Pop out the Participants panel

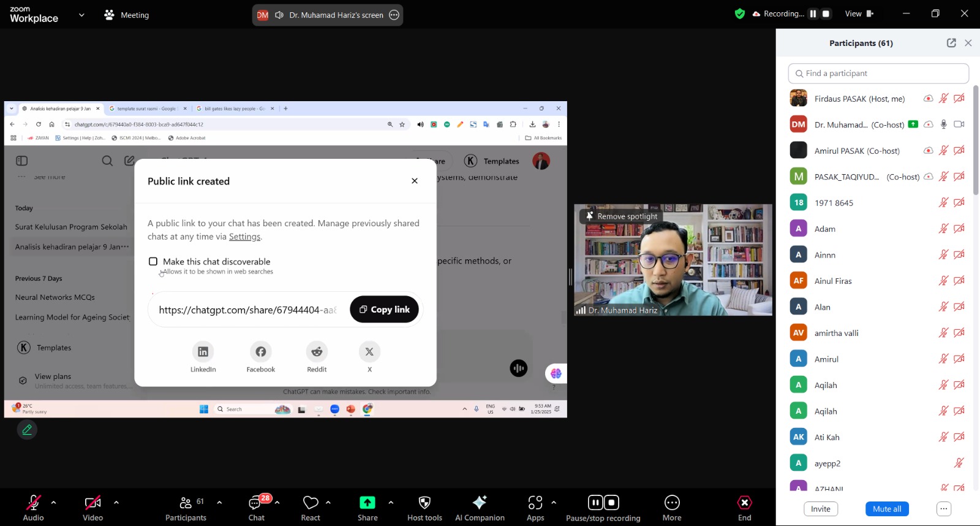click(x=951, y=43)
